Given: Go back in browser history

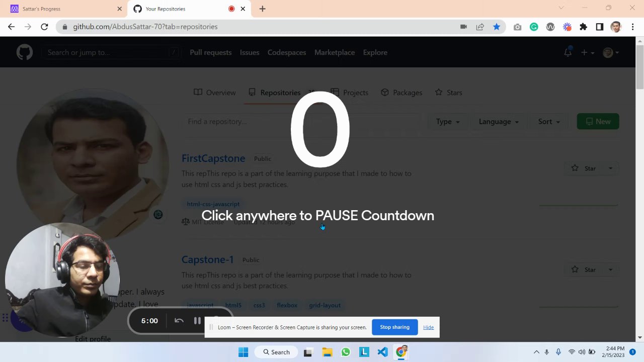Looking at the screenshot, I should coord(12,27).
